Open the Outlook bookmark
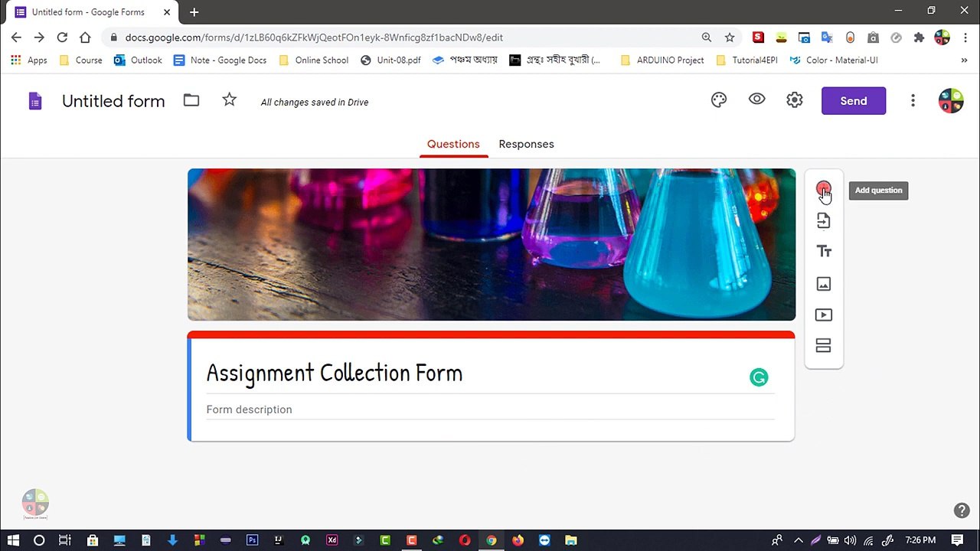This screenshot has height=551, width=980. [138, 60]
